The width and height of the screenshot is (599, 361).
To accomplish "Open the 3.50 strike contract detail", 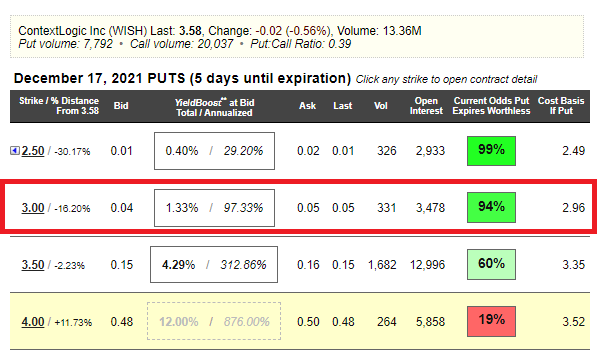I will click(33, 264).
